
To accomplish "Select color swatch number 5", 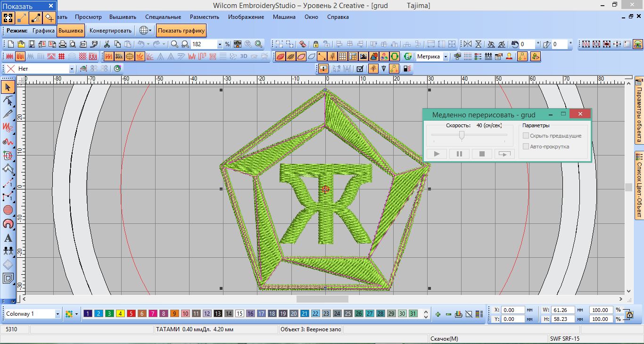I will pos(131,314).
